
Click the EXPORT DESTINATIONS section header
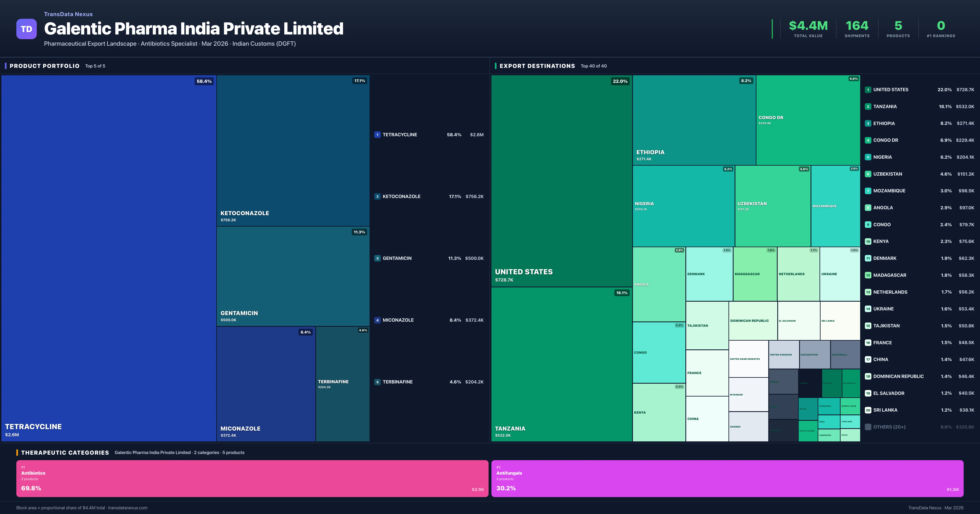click(538, 66)
